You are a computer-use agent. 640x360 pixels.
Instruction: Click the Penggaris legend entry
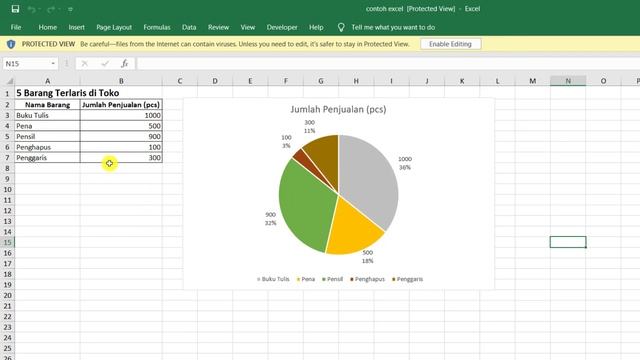407,279
